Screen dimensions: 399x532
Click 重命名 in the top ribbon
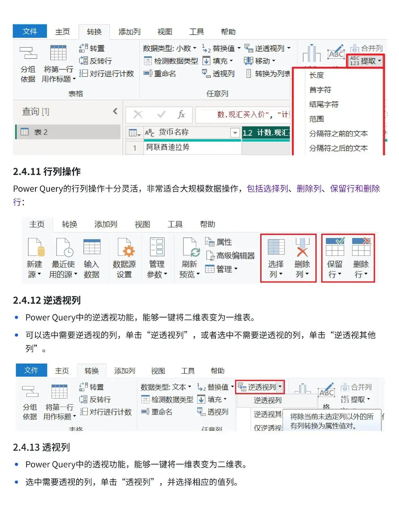click(x=160, y=73)
